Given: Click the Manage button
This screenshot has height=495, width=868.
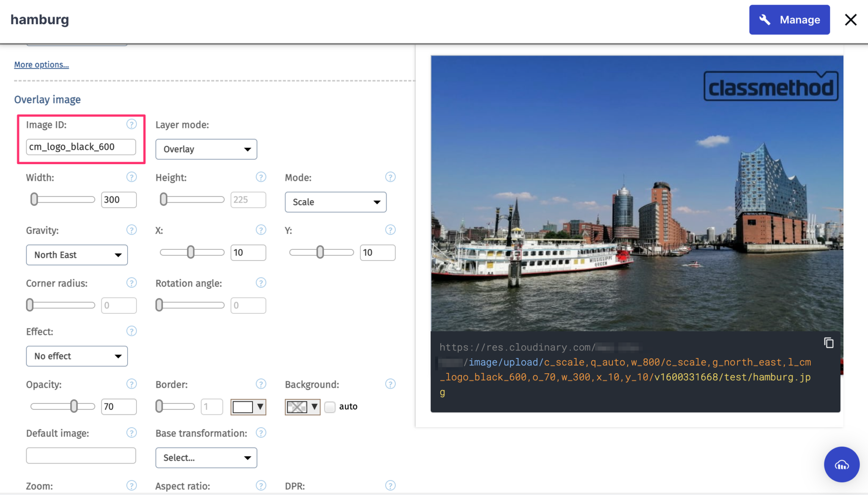Looking at the screenshot, I should click(x=789, y=19).
